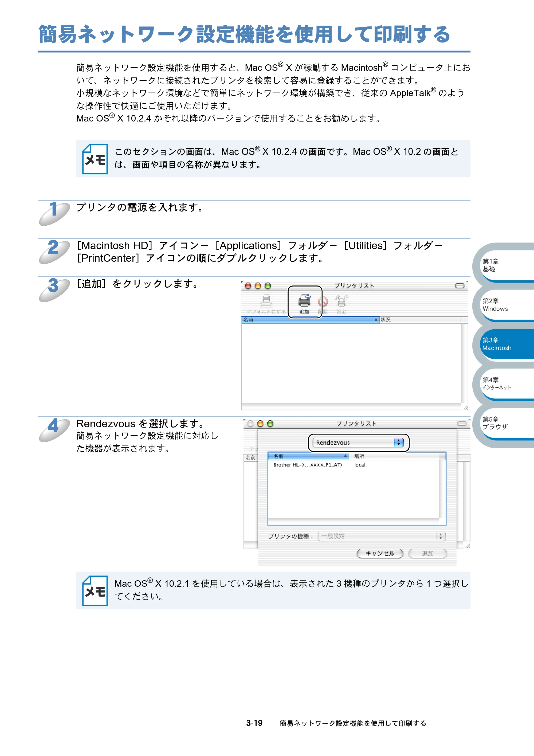Click toolbar toggle pill in first プリンタリスト window

(x=460, y=285)
